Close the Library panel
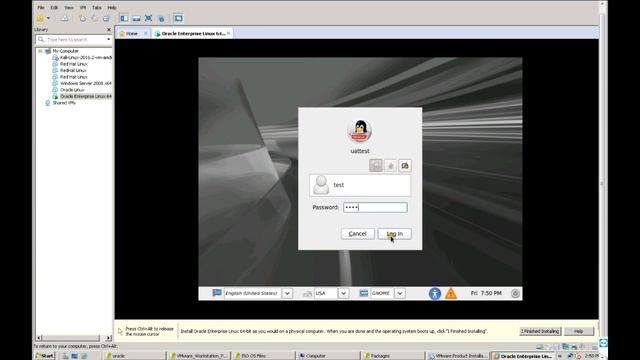 109,30
